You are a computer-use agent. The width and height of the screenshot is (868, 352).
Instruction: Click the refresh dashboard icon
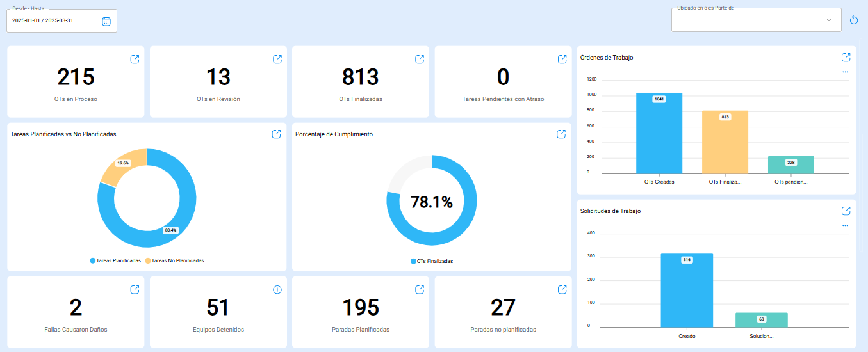point(853,20)
